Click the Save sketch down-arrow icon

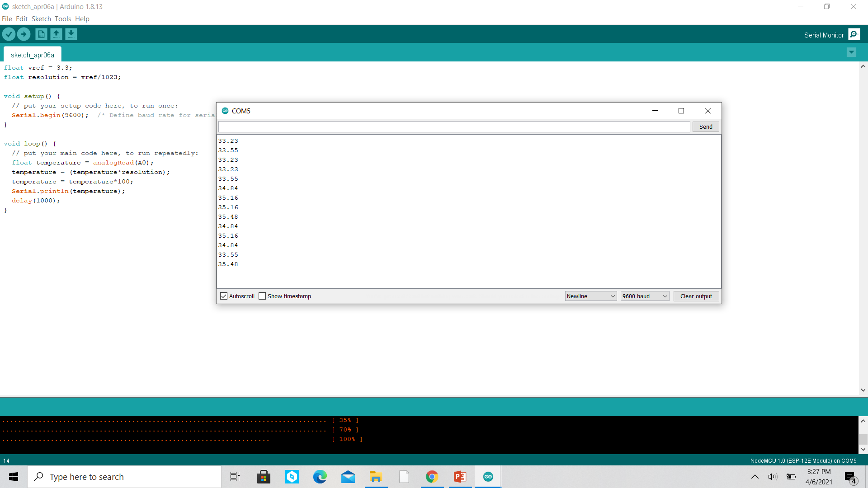(x=71, y=34)
